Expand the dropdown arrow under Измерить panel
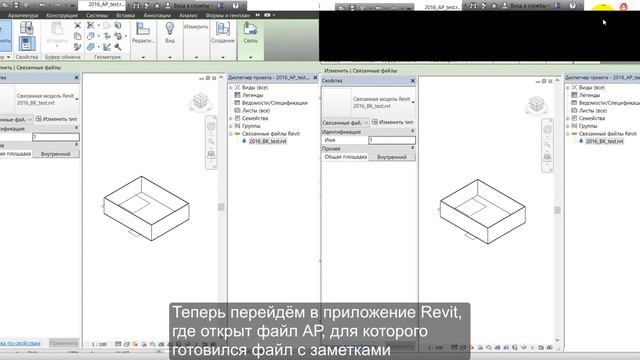This screenshot has width=640, height=360. pyautogui.click(x=196, y=58)
